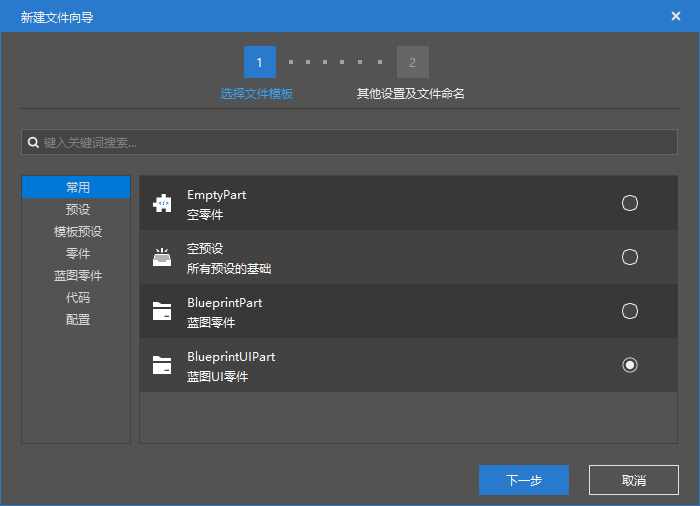Select the 配置 category
Image resolution: width=700 pixels, height=506 pixels.
point(77,319)
